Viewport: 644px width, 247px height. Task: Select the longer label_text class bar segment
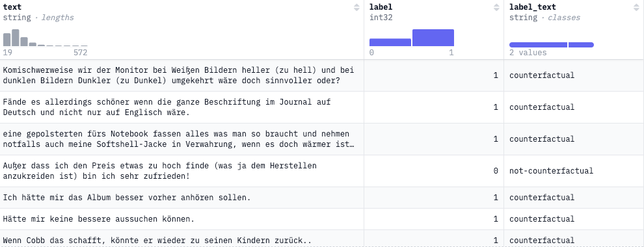539,45
